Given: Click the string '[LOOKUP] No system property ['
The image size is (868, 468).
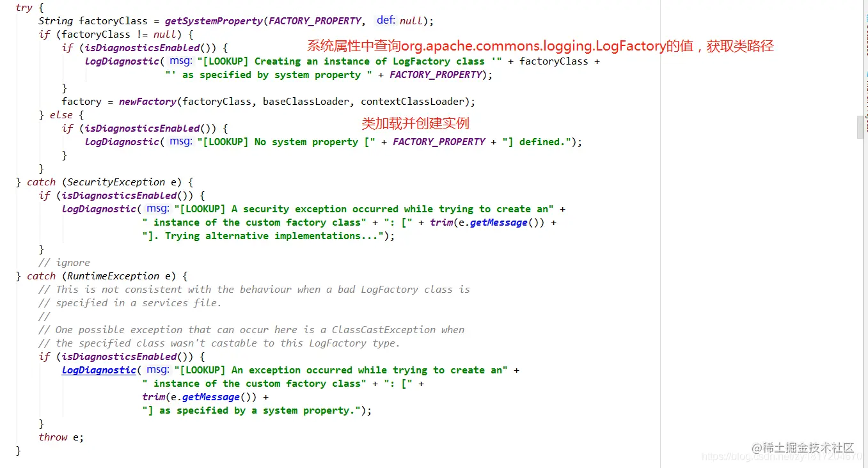Looking at the screenshot, I should coord(286,142).
